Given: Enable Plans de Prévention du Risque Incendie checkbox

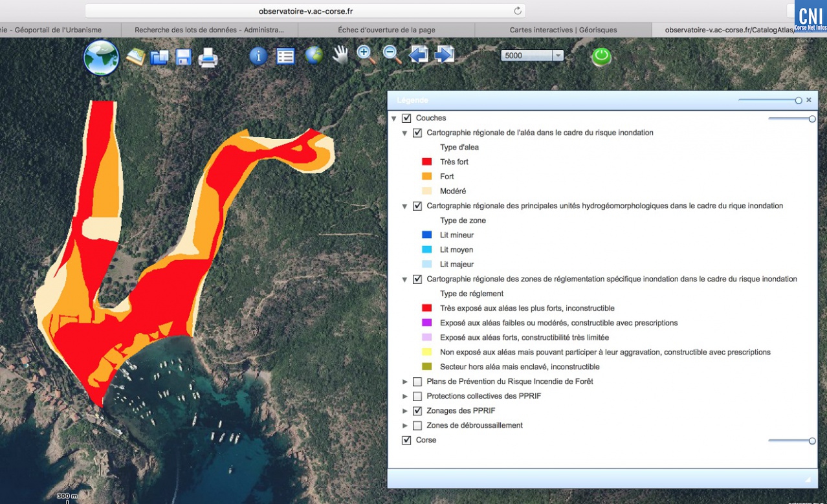Looking at the screenshot, I should pyautogui.click(x=417, y=382).
